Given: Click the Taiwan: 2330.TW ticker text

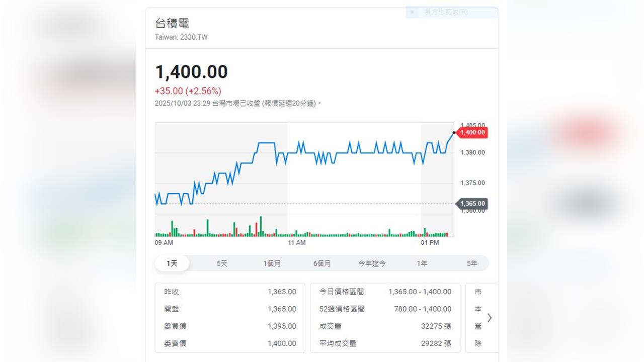Looking at the screenshot, I should [x=181, y=38].
